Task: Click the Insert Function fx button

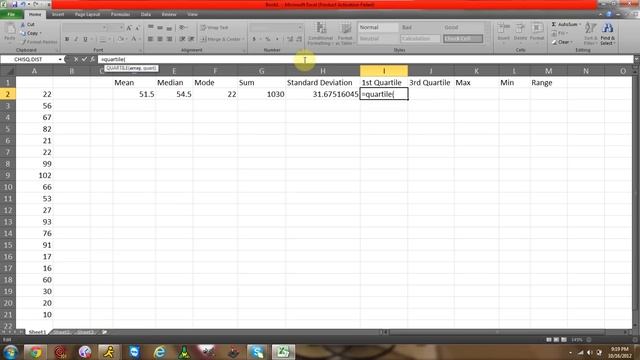Action: pos(93,59)
